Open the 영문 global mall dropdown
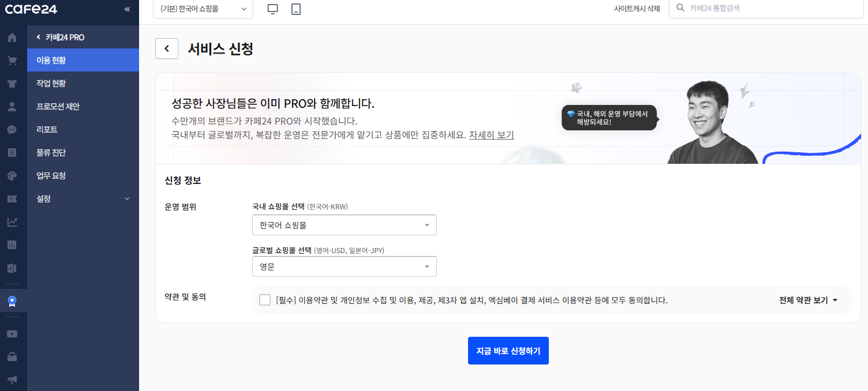The image size is (868, 391). [344, 266]
